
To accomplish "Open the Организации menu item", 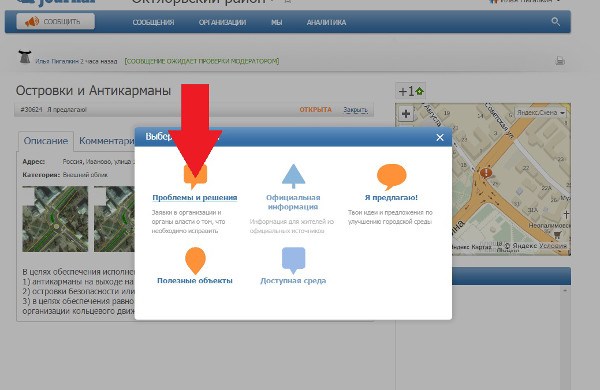I will tap(222, 23).
